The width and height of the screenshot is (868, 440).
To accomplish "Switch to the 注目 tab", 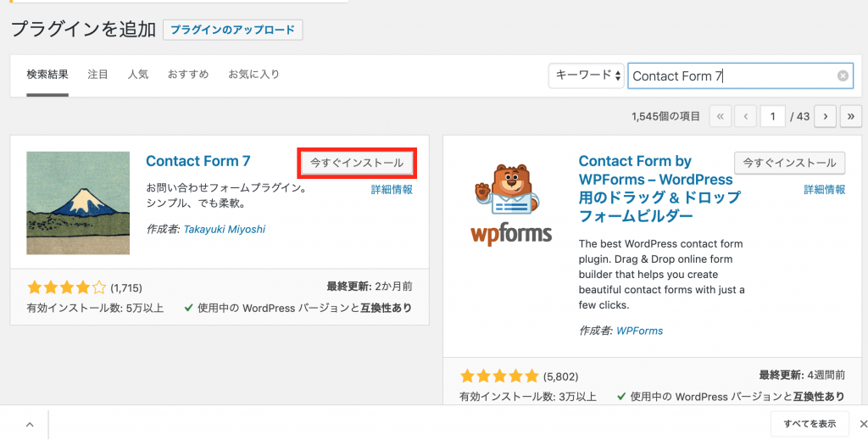I will point(98,74).
